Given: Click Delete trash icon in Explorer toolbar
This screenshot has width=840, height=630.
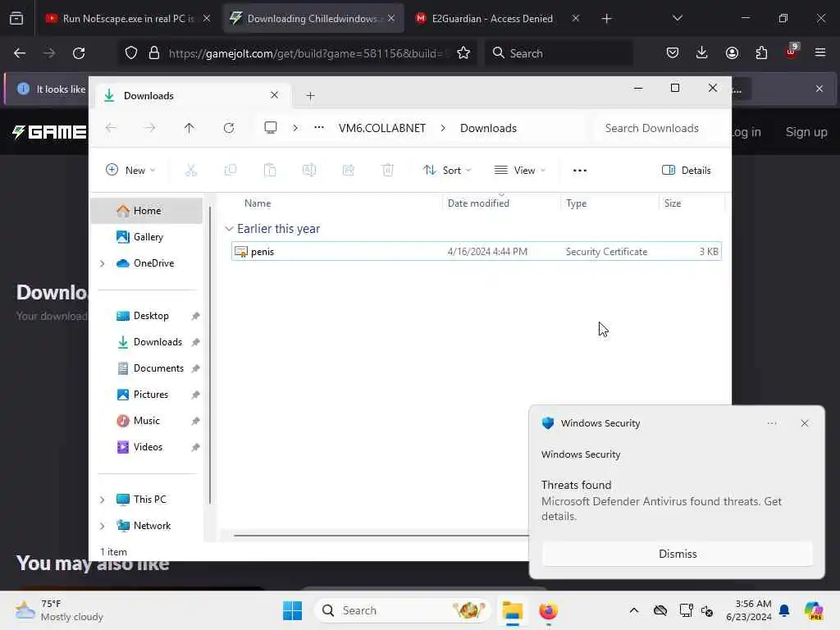Looking at the screenshot, I should 388,171.
